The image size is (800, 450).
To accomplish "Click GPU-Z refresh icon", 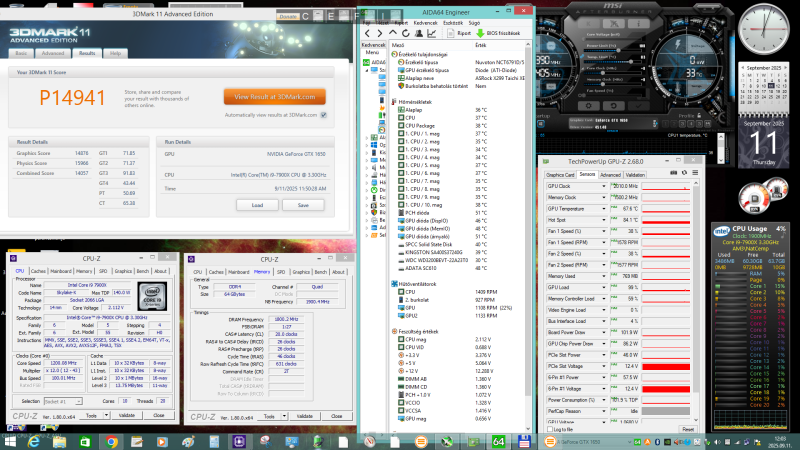I will click(684, 173).
